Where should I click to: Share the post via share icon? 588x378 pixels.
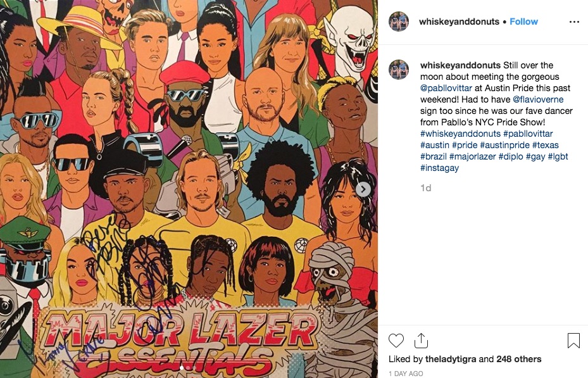(421, 341)
